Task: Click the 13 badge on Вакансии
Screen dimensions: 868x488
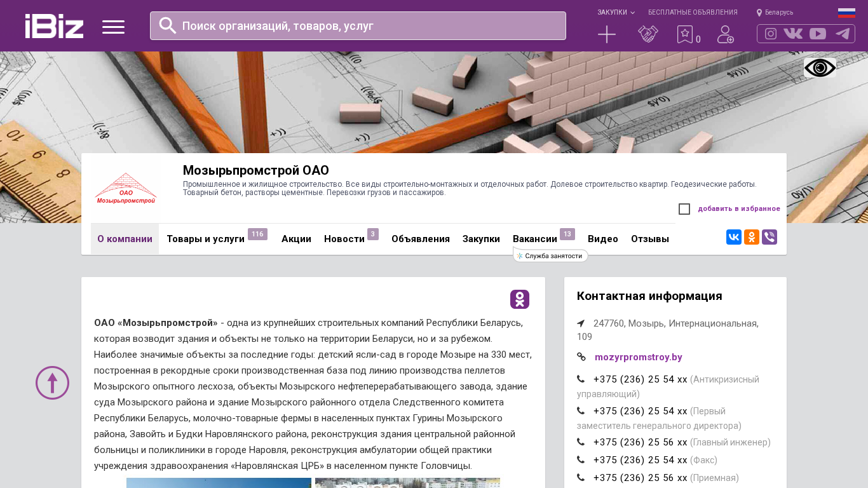Action: [567, 234]
